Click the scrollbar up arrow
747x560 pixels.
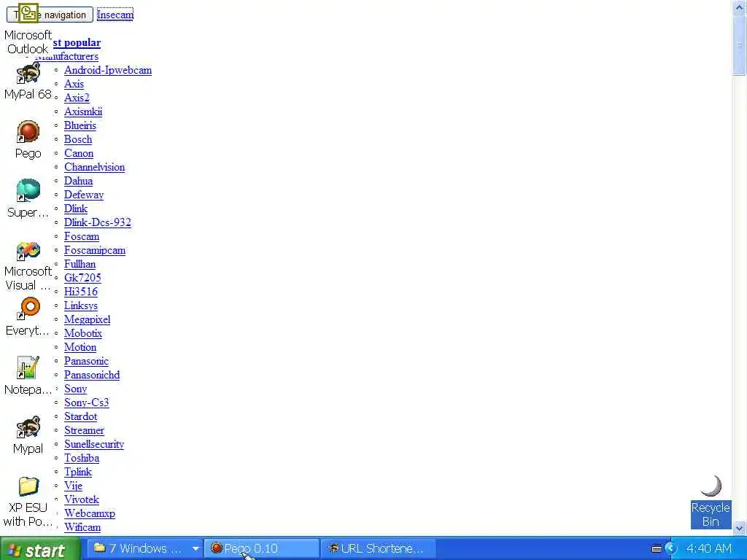[740, 6]
